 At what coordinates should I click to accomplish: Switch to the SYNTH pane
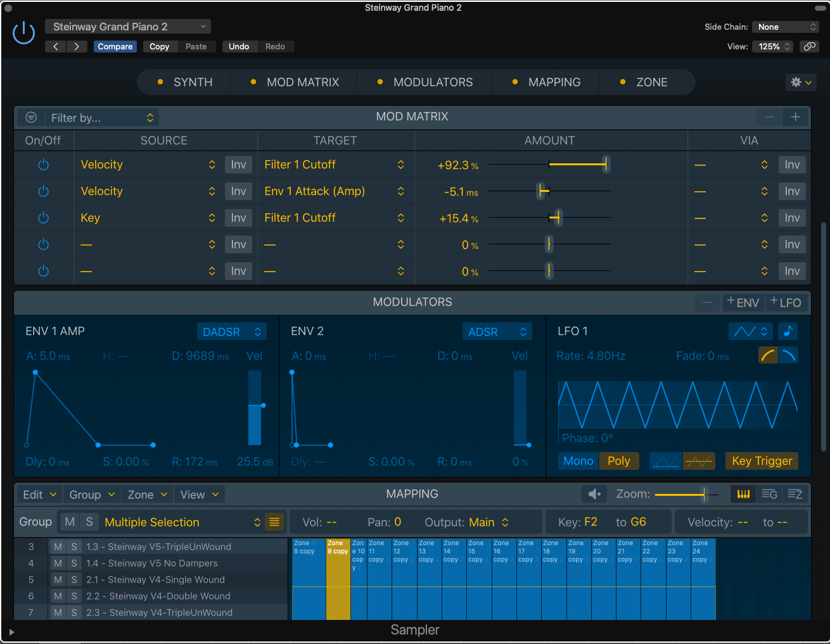pyautogui.click(x=185, y=82)
